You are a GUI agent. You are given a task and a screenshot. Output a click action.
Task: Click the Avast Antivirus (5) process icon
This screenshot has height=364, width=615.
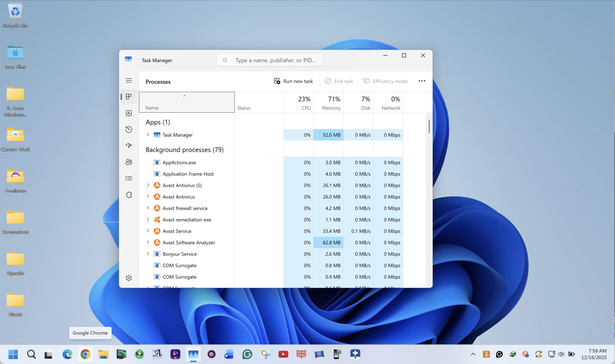pyautogui.click(x=157, y=185)
